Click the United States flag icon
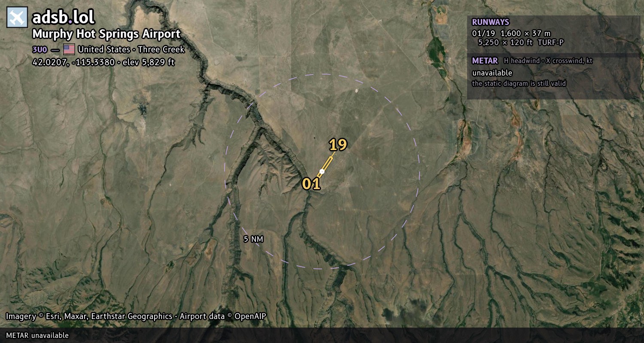Image resolution: width=644 pixels, height=343 pixels. pyautogui.click(x=69, y=49)
